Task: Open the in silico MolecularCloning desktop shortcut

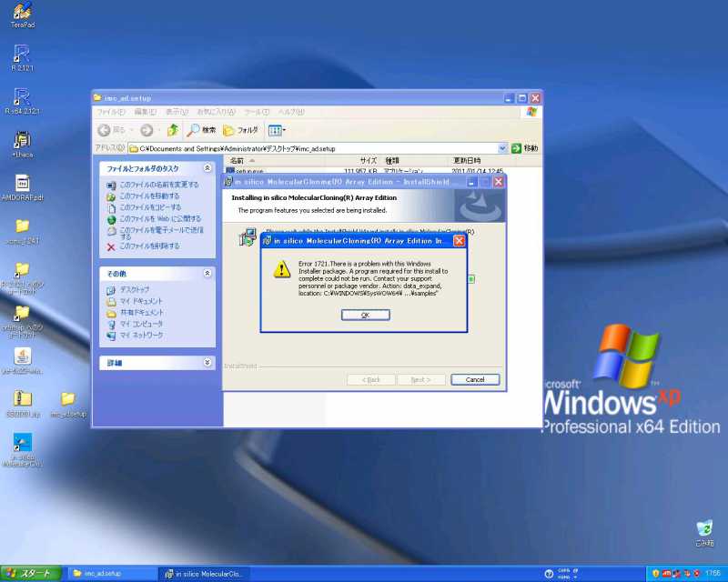Action: (x=22, y=449)
